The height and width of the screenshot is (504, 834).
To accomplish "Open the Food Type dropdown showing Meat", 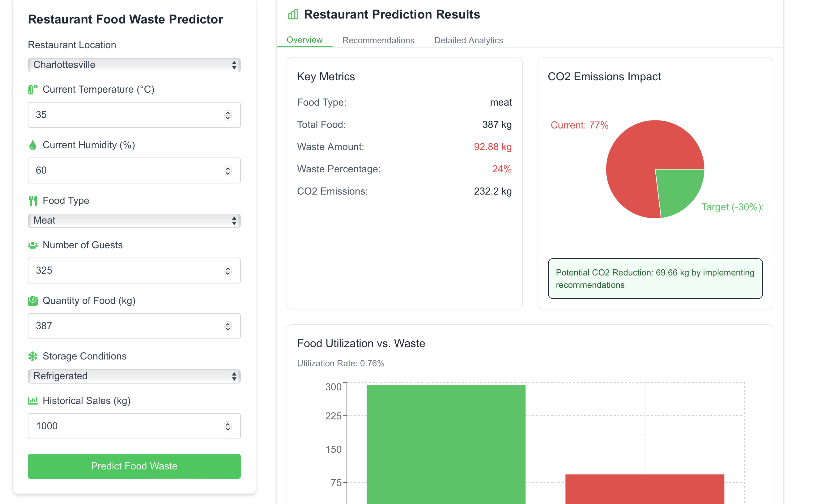I will click(x=134, y=220).
